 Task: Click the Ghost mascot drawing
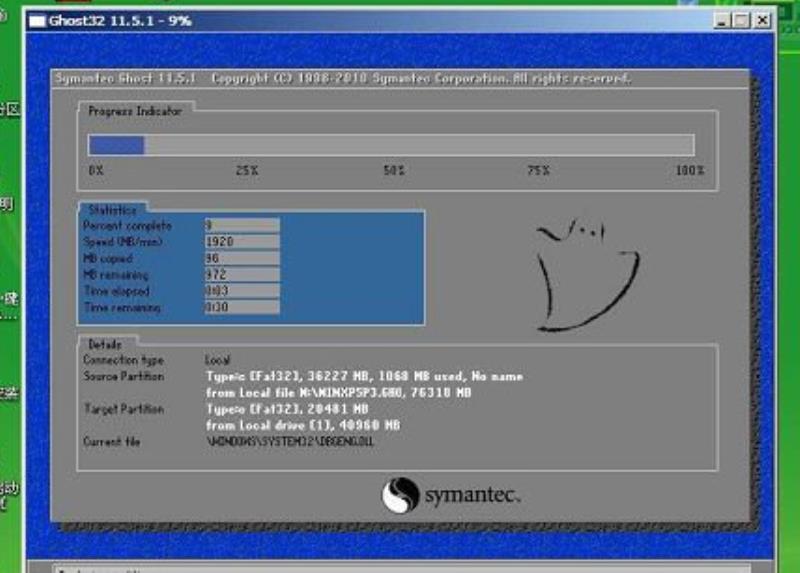587,276
